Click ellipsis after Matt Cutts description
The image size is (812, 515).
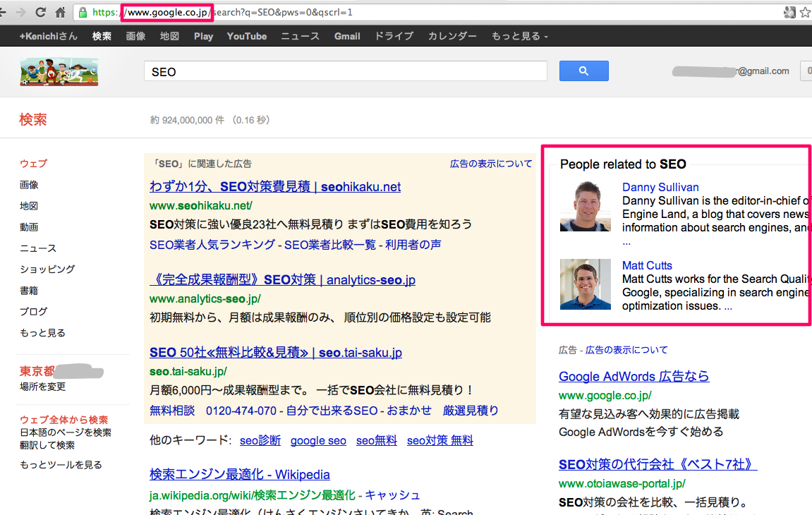tap(728, 306)
